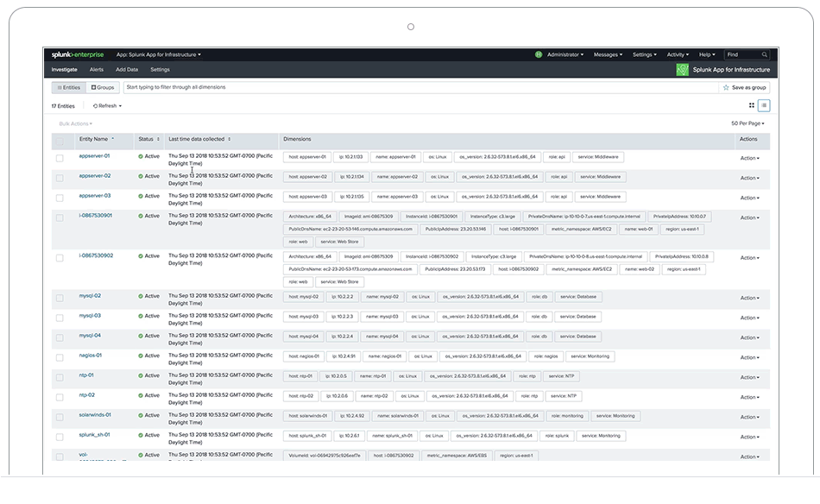The image size is (820, 504).
Task: Open the Messages dropdown
Action: pos(608,54)
